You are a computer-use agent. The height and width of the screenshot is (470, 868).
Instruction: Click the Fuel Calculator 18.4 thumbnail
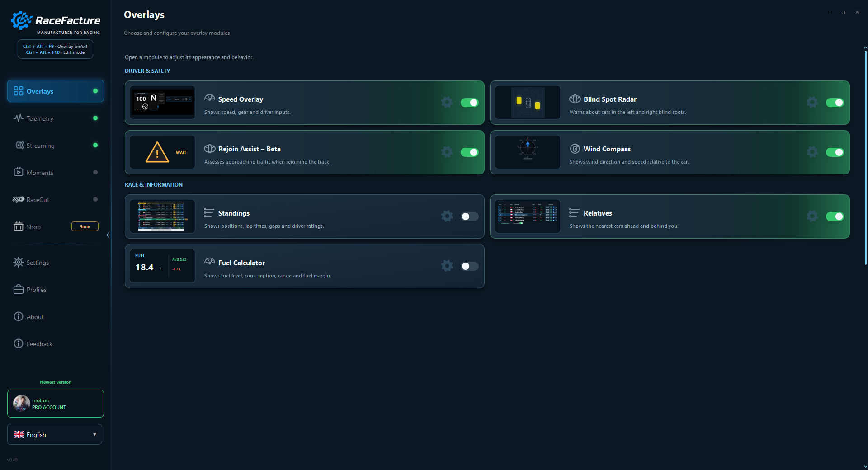(x=163, y=266)
